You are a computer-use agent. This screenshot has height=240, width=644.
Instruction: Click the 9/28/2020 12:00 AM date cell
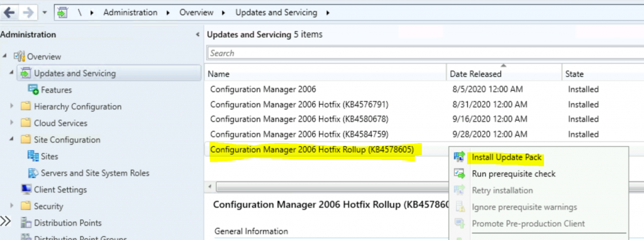[489, 134]
